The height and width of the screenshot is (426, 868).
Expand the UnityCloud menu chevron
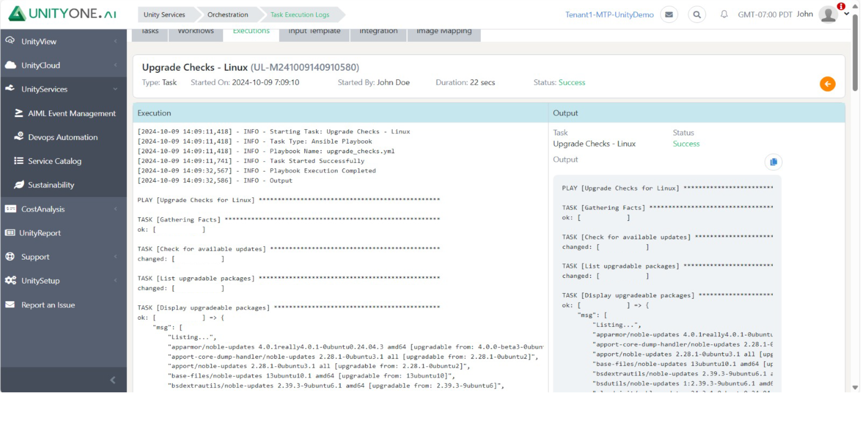tap(115, 65)
